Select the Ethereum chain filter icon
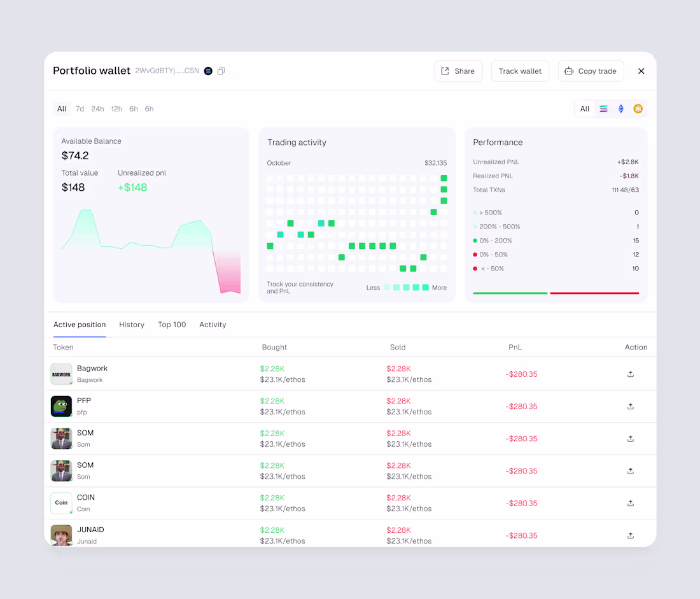 620,109
